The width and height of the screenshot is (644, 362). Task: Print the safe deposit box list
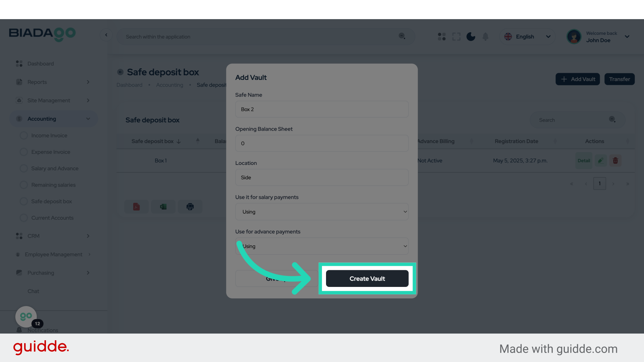point(190,206)
